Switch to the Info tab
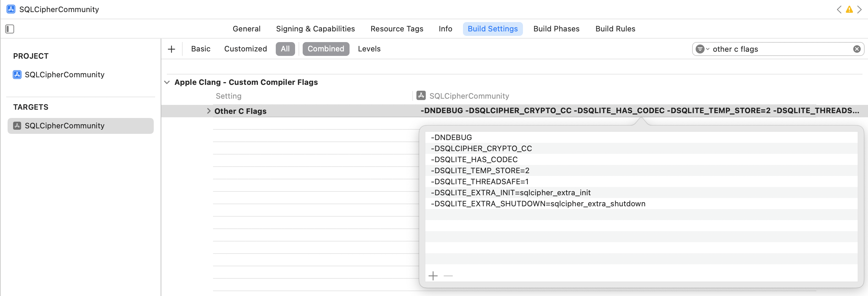 pos(445,29)
